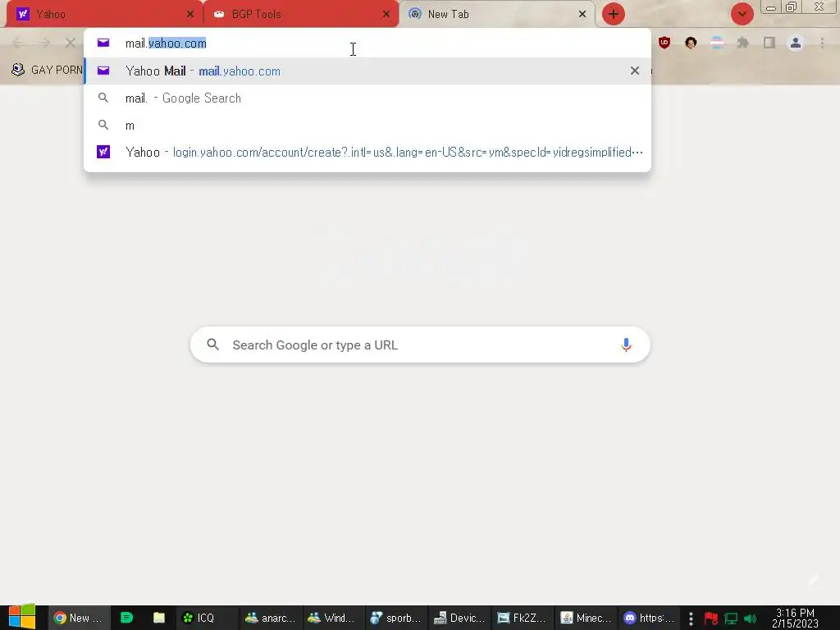The image size is (840, 630).
Task: Click the avatar face extension icon
Action: (x=691, y=43)
